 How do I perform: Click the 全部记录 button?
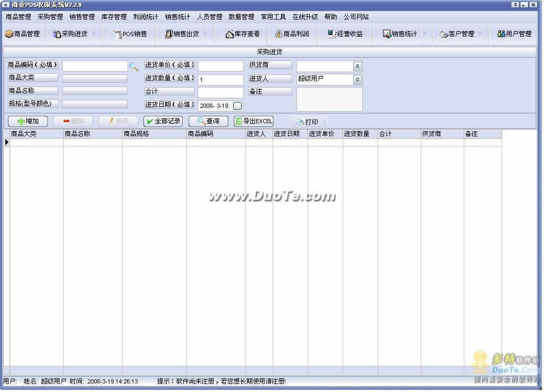pyautogui.click(x=163, y=121)
